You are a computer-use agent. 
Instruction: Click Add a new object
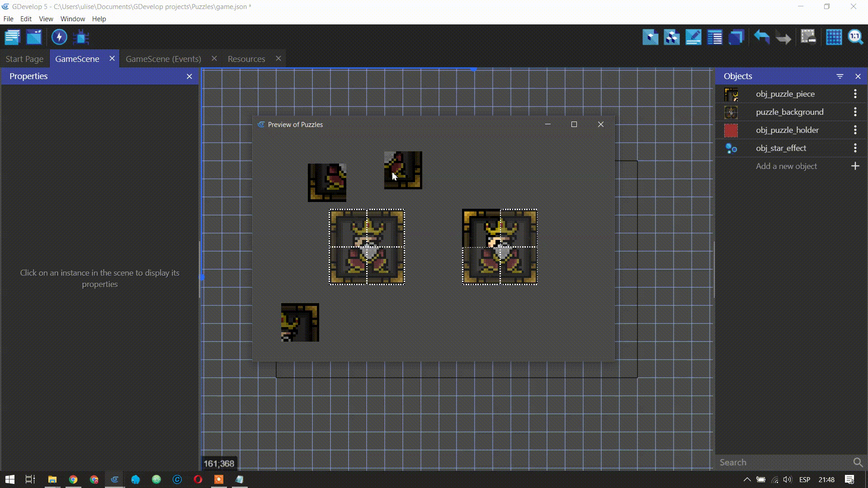point(786,166)
